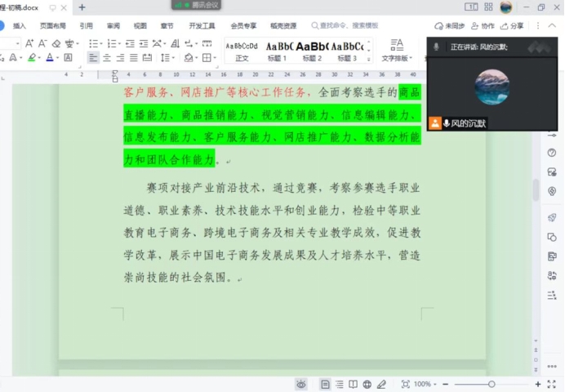The image size is (565, 392).
Task: Enter full screen via status bar icon
Action: point(552,384)
